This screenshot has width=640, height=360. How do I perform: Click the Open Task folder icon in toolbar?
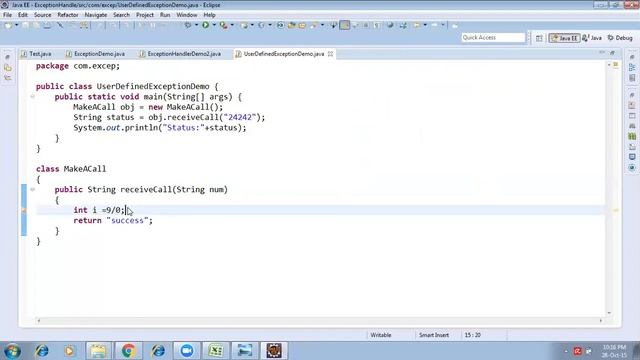[x=302, y=25]
